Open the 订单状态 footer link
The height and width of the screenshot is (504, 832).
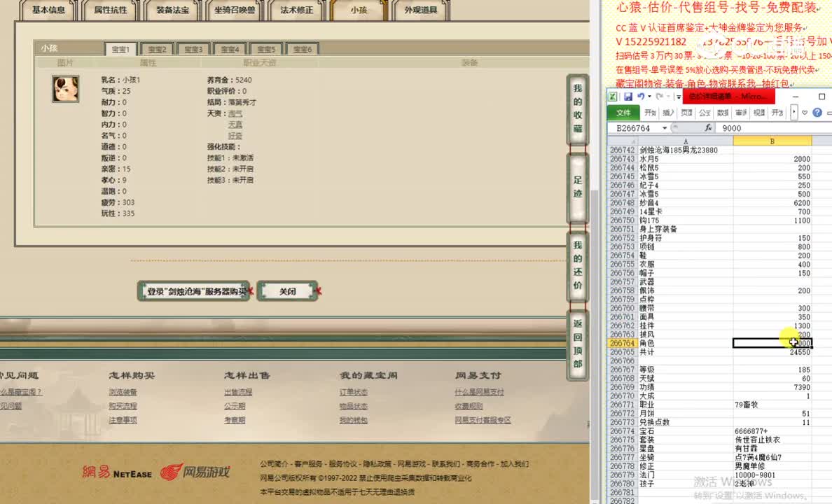tap(354, 392)
